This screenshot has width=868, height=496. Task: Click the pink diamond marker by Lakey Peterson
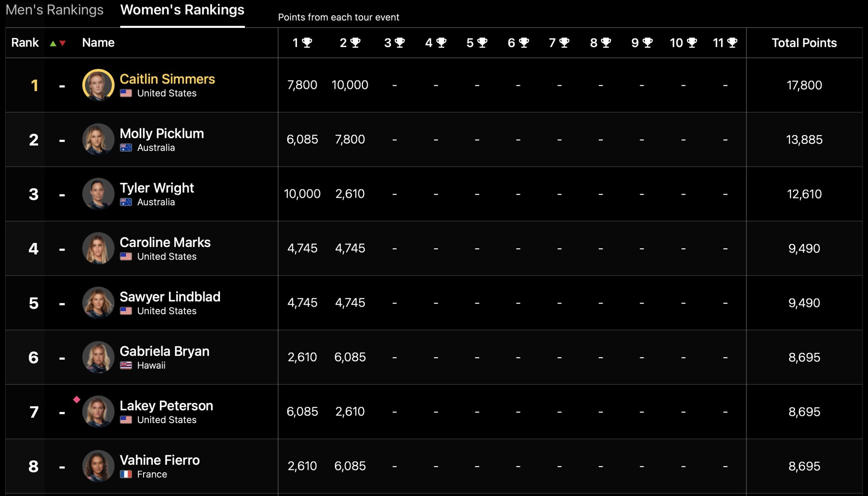tap(77, 400)
